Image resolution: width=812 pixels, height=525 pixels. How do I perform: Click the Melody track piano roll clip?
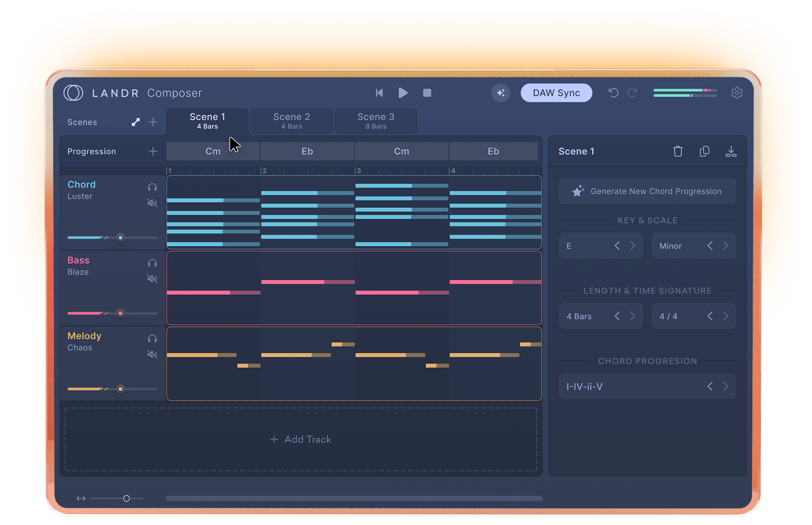click(354, 364)
